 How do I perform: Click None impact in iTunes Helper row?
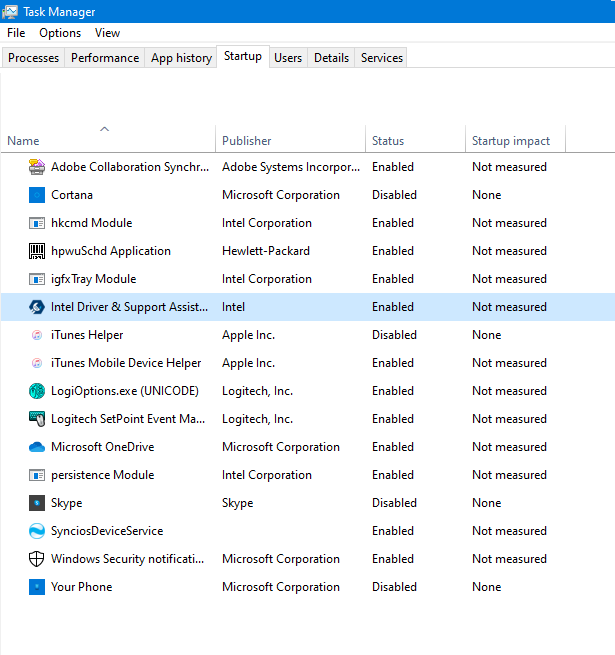pos(486,335)
